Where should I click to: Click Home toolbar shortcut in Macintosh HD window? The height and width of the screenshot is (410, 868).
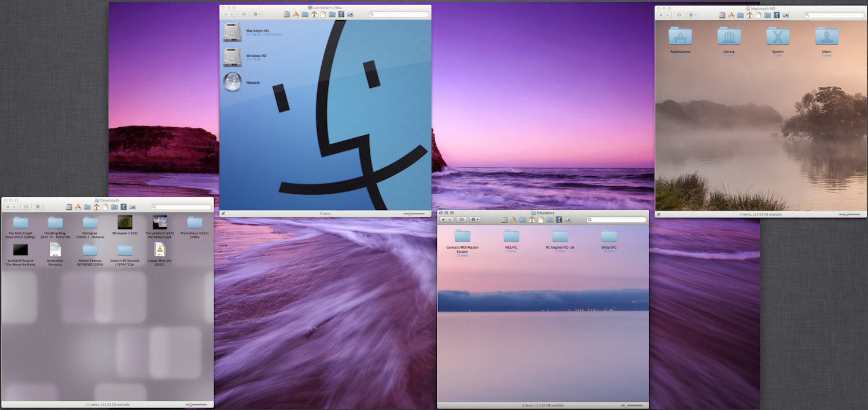coord(750,15)
